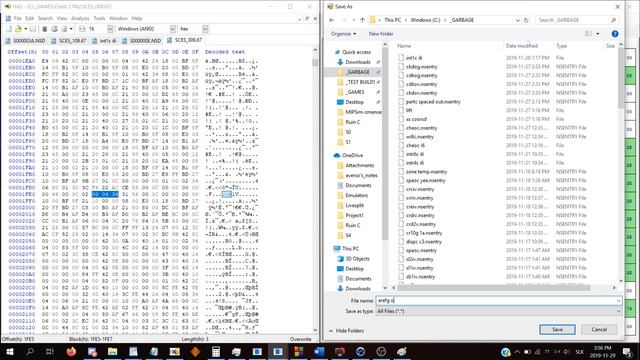This screenshot has height=360, width=640.
Task: Open File Explorer from the taskbar
Action: pyautogui.click(x=113, y=351)
